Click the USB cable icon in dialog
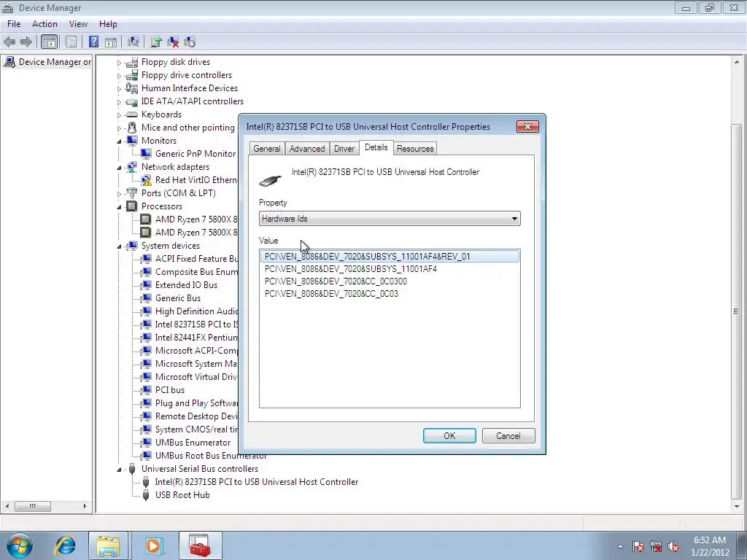This screenshot has height=560, width=747. click(270, 181)
